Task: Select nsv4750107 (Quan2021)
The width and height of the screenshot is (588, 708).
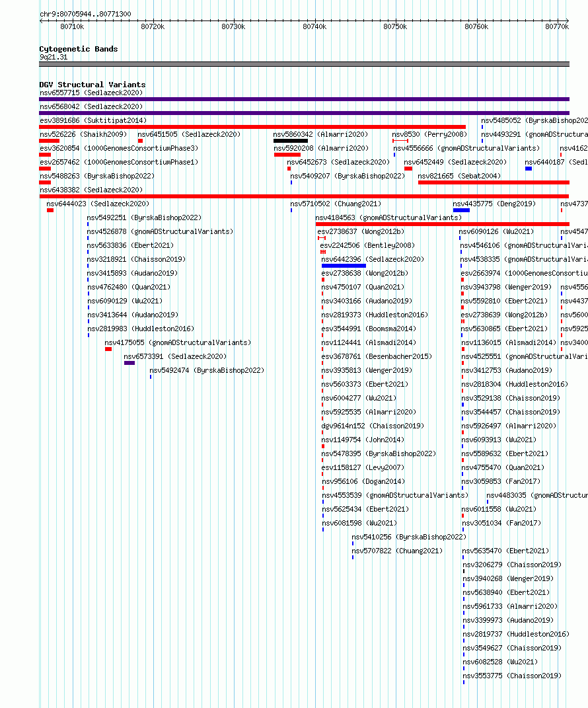Action: 363,287
